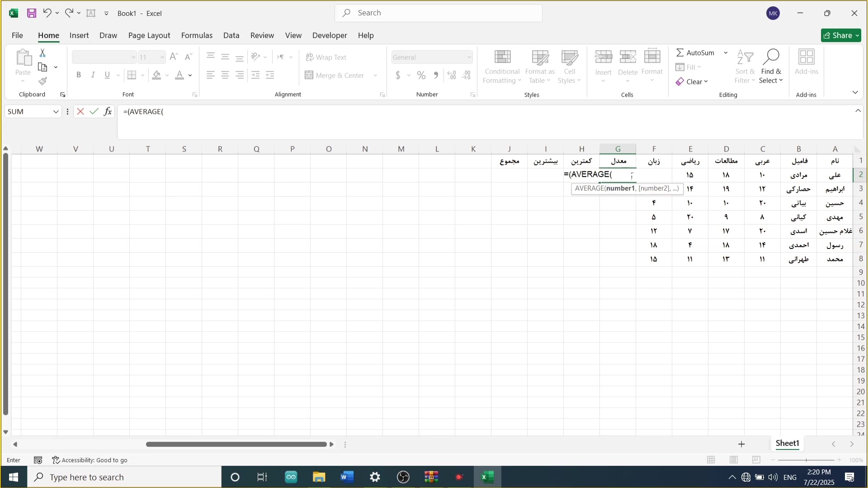The width and height of the screenshot is (868, 488).
Task: Toggle Wrap Text option
Action: point(326,57)
